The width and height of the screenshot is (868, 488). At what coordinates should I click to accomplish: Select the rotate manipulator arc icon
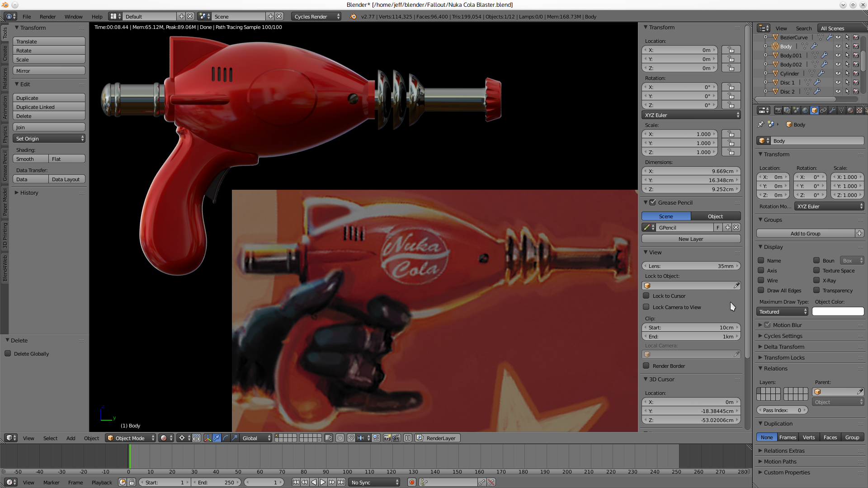pos(226,438)
